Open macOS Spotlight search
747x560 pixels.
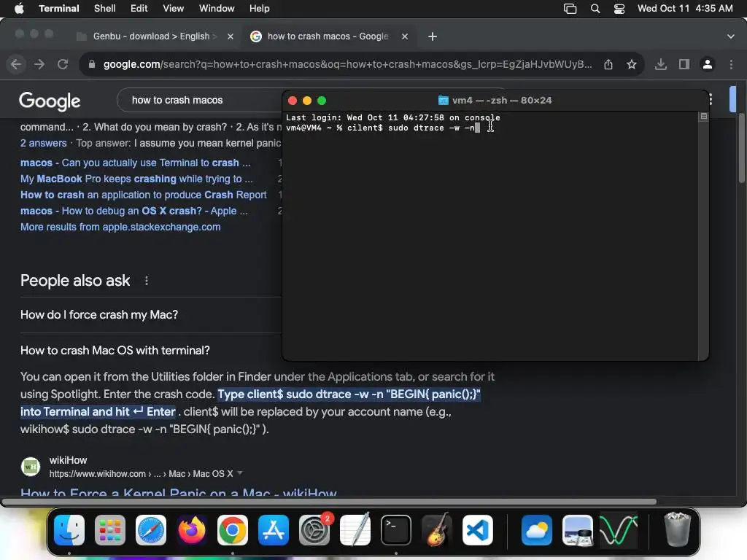[595, 9]
